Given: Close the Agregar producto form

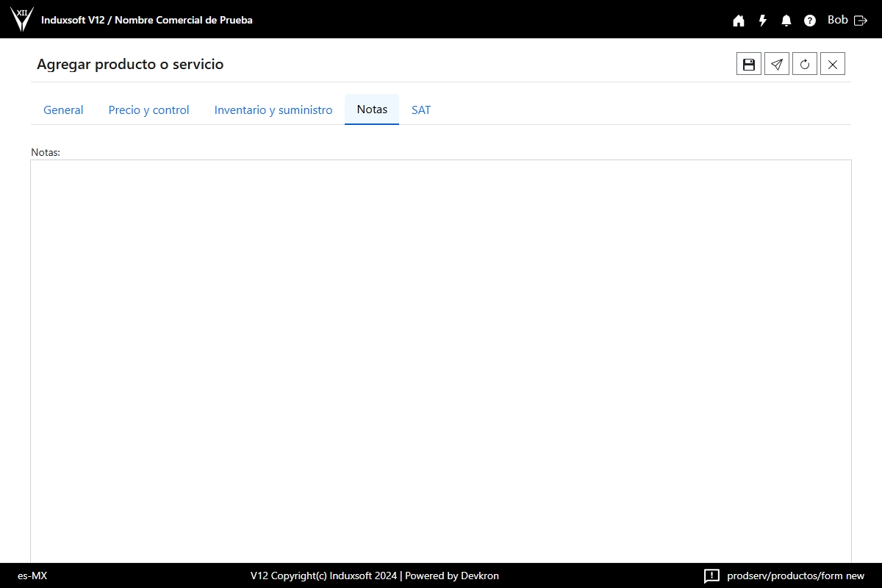Looking at the screenshot, I should pos(833,64).
